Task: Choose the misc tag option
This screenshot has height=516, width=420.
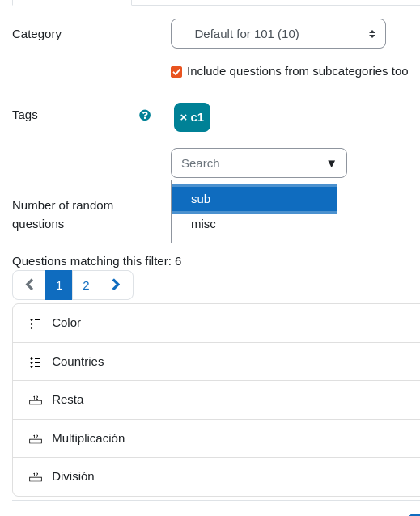Action: (254, 224)
